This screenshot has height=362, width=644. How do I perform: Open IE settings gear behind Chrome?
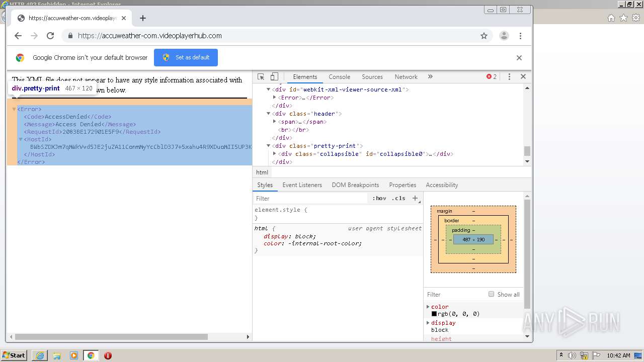[x=636, y=18]
